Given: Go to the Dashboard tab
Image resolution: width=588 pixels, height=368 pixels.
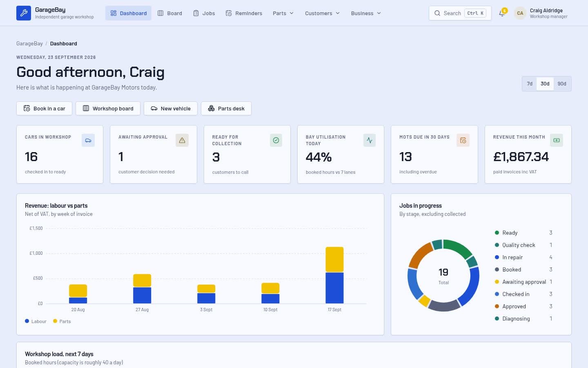Looking at the screenshot, I should (128, 13).
